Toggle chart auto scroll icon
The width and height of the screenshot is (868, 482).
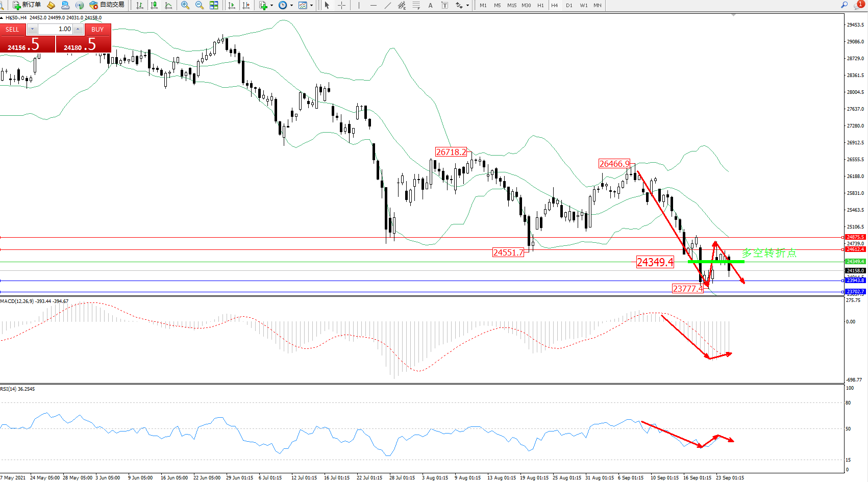tap(232, 5)
